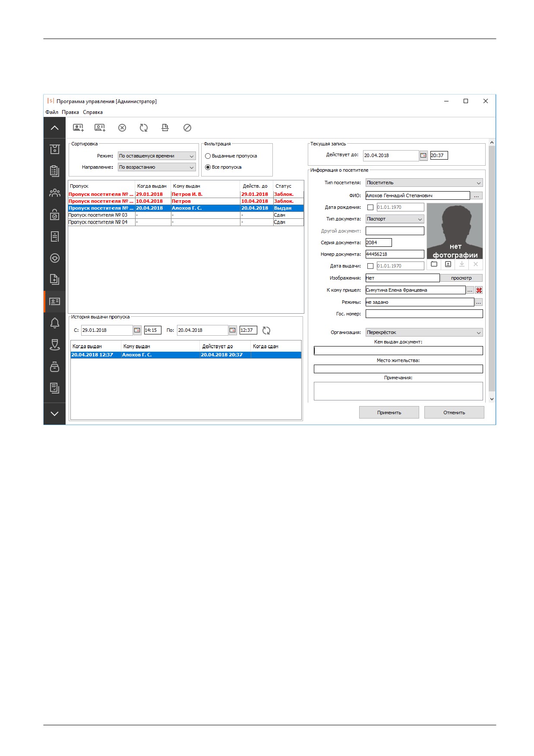Open the Организация dropdown
Viewport: 534px width, 756px height.
point(424,332)
